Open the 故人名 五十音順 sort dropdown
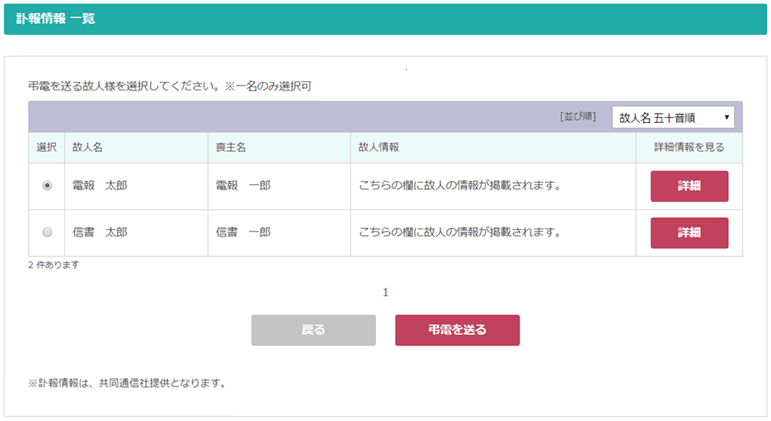 [673, 117]
